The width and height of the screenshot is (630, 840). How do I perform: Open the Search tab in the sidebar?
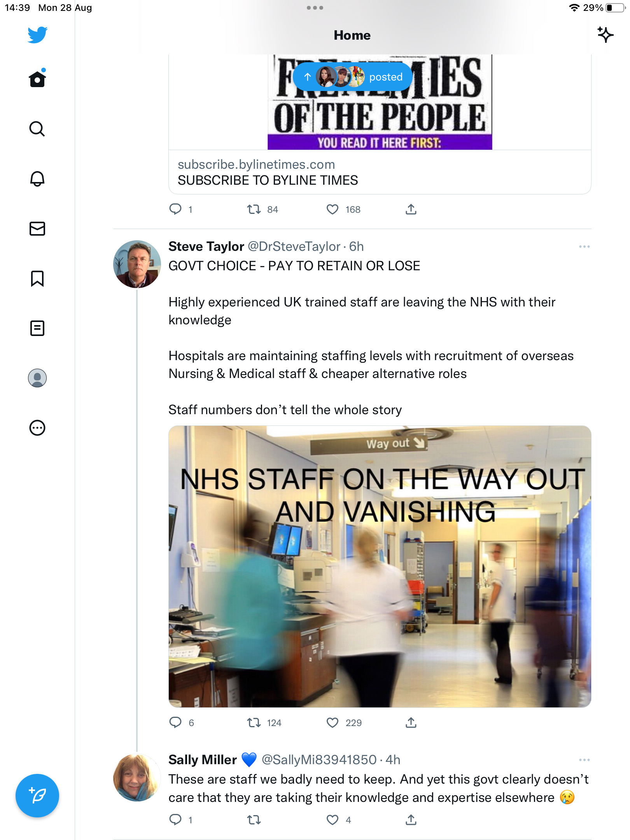(x=37, y=129)
